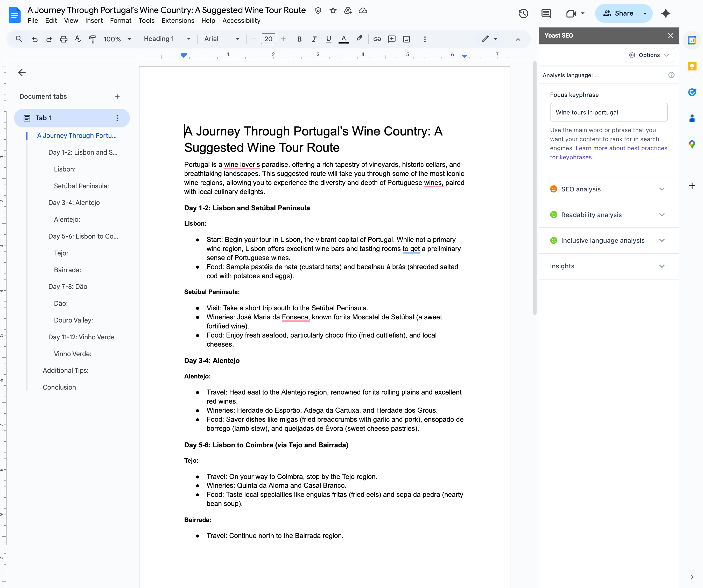
Task: Click the search menus magnifier icon
Action: tap(19, 39)
